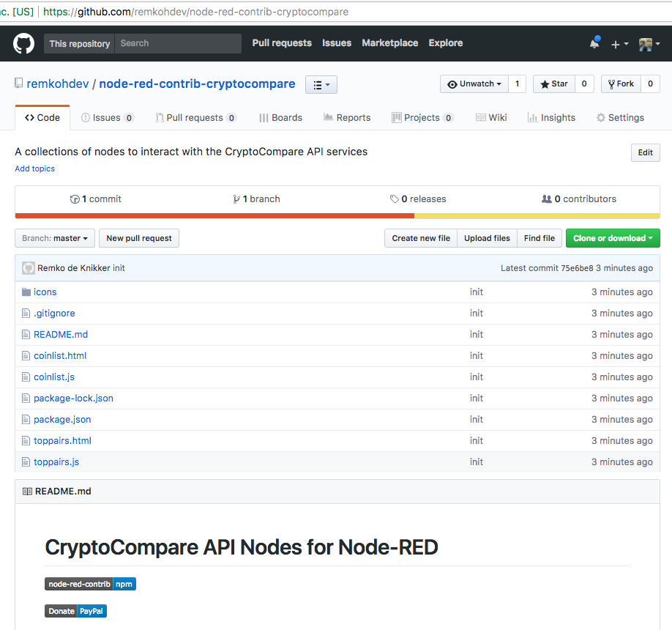Screen dimensions: 672x630
Task: Open coinlist.js file
Action: coord(54,377)
